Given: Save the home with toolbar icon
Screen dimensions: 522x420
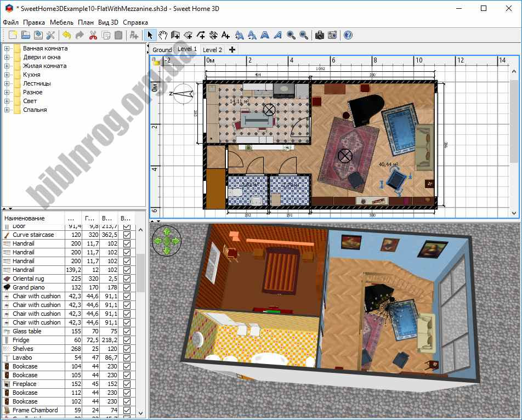Looking at the screenshot, I should pyautogui.click(x=38, y=35).
